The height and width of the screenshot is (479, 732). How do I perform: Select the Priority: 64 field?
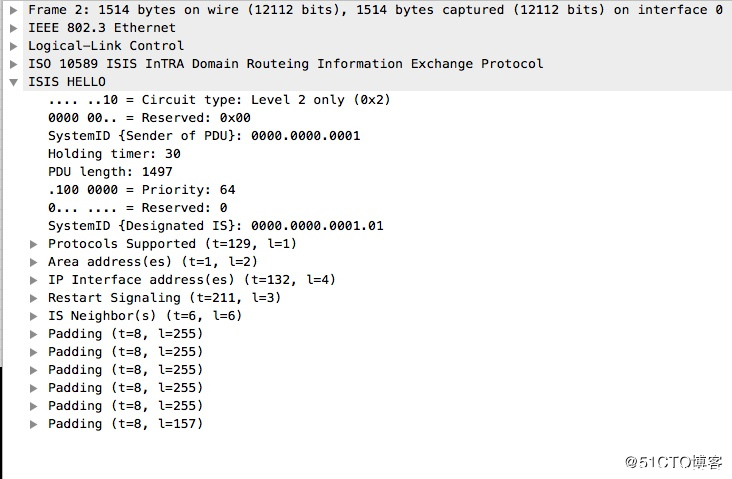pos(141,190)
